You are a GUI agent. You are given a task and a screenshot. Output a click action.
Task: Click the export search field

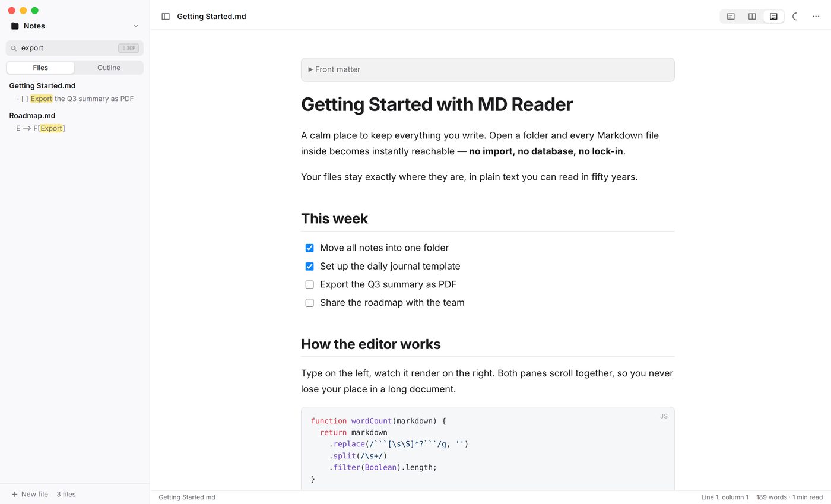tap(75, 48)
